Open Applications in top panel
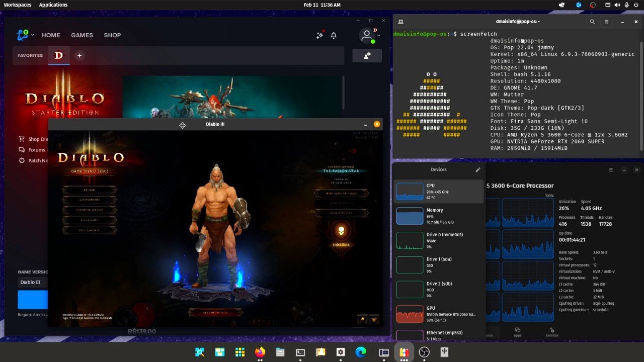This screenshot has height=362, width=644. click(x=53, y=5)
